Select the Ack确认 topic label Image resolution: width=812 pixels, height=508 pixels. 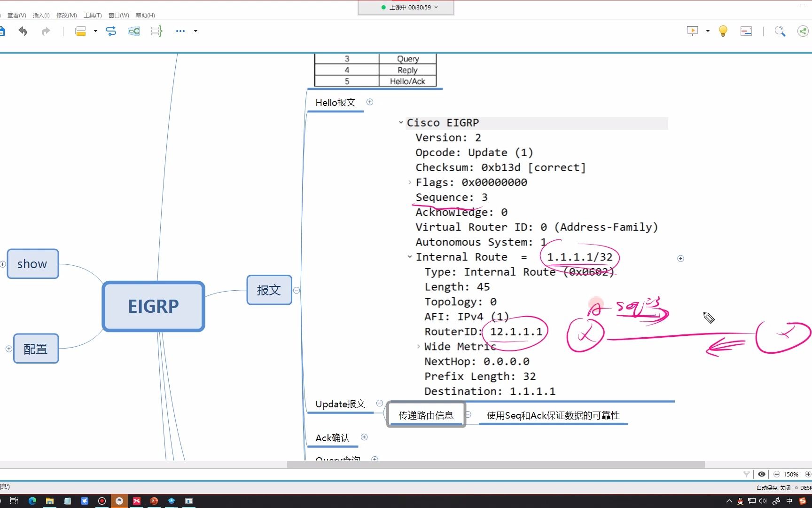tap(333, 438)
